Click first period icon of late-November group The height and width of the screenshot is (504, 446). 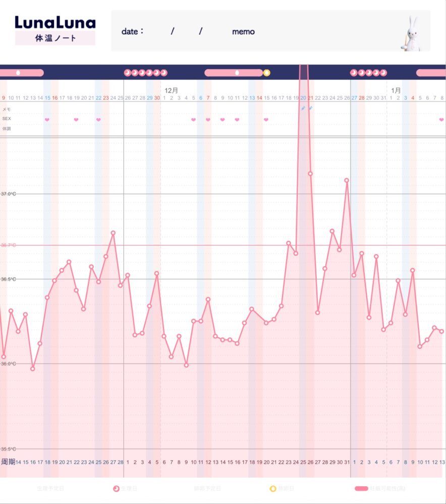click(x=127, y=73)
